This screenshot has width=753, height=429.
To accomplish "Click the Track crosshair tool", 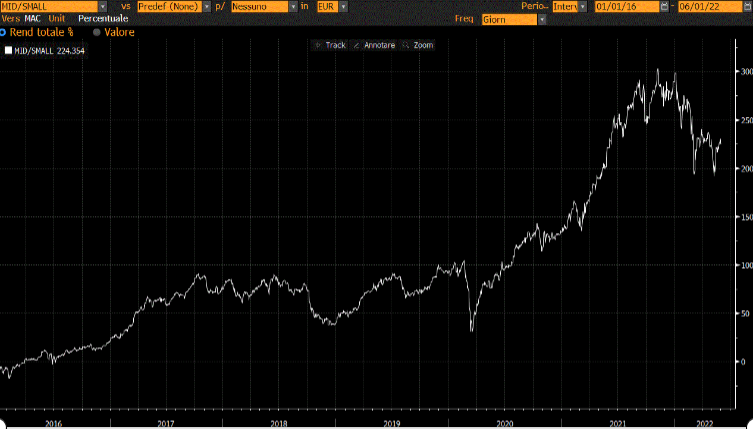I will pos(331,45).
